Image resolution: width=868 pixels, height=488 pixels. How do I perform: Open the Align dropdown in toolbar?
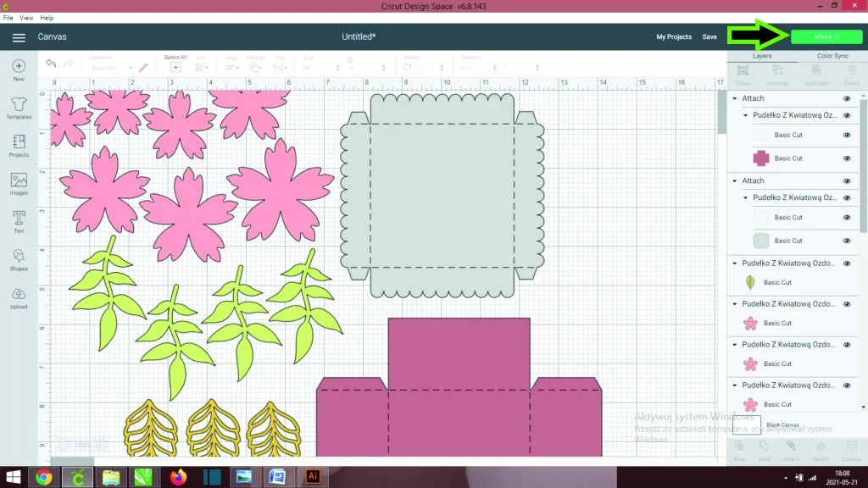232,68
